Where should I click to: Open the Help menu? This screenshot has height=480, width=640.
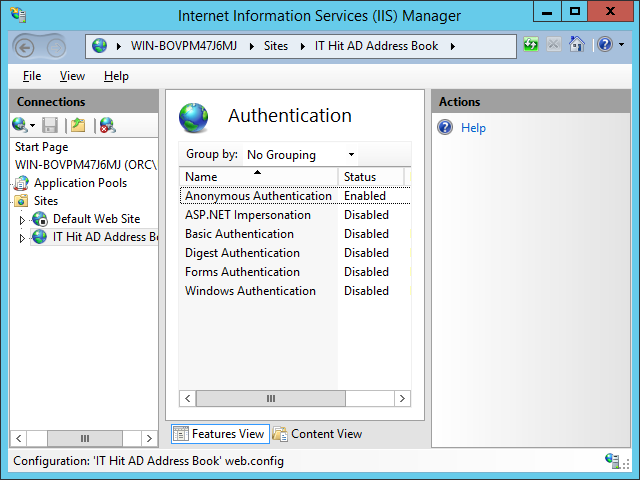(116, 76)
